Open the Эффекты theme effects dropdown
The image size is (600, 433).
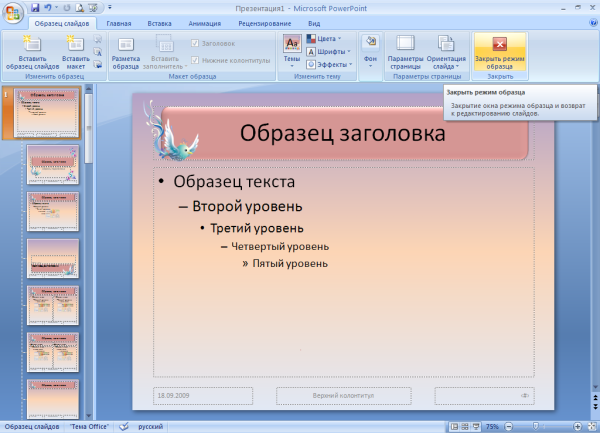pyautogui.click(x=329, y=65)
